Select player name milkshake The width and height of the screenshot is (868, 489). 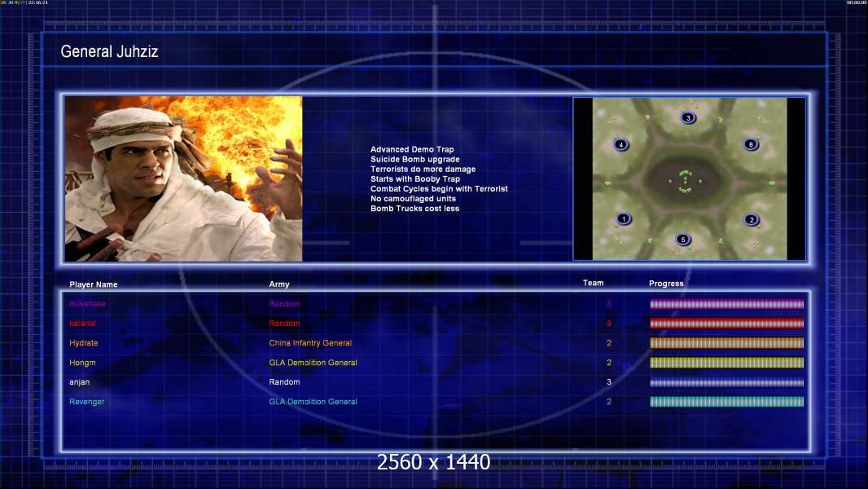pos(87,304)
